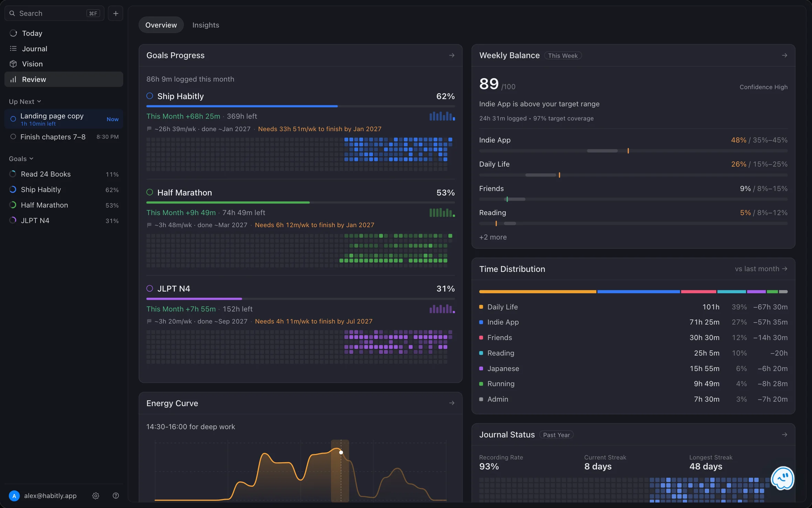
Task: Toggle Half Marathon goal circle in Goals Progress
Action: tap(150, 192)
